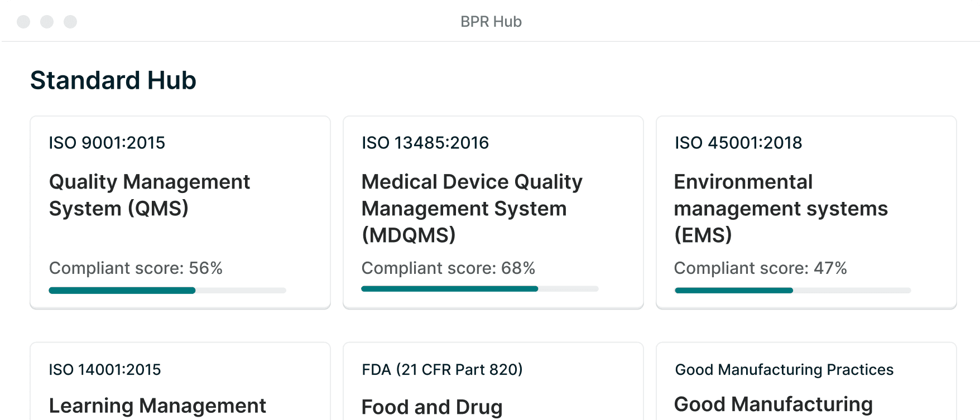Open the Good Manufacturing title
The height and width of the screenshot is (420, 980).
click(774, 404)
